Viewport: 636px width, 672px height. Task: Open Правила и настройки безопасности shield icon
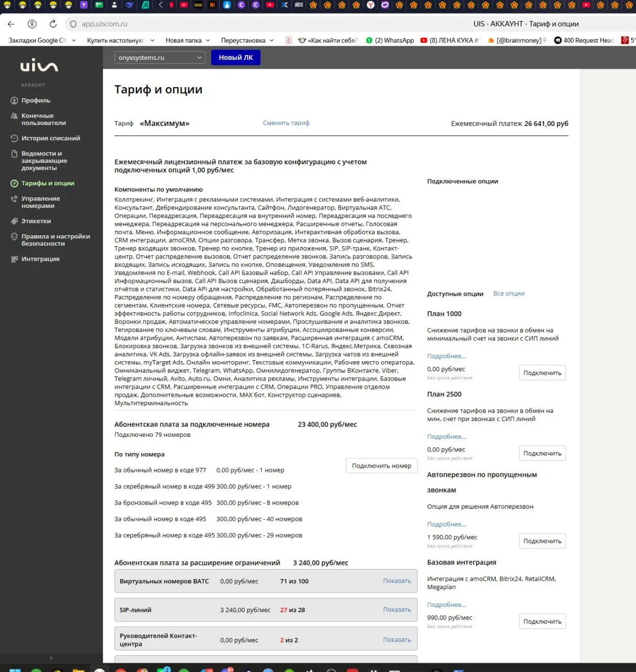click(x=14, y=237)
